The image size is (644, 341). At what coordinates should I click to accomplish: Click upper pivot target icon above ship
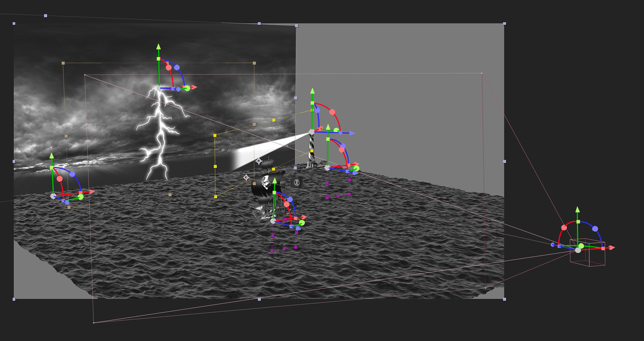tap(259, 161)
